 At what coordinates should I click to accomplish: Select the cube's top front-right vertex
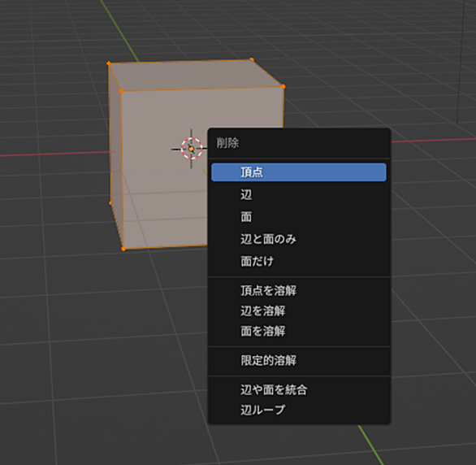(283, 86)
